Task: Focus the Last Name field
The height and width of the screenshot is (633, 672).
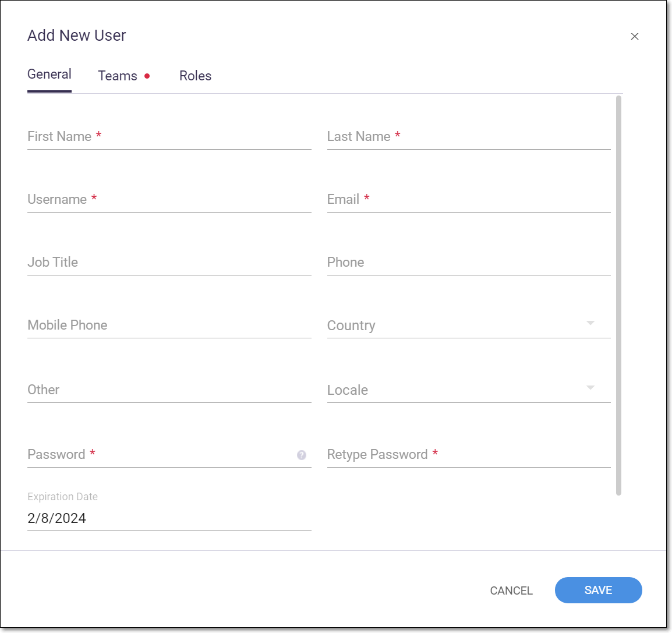Action: click(469, 137)
